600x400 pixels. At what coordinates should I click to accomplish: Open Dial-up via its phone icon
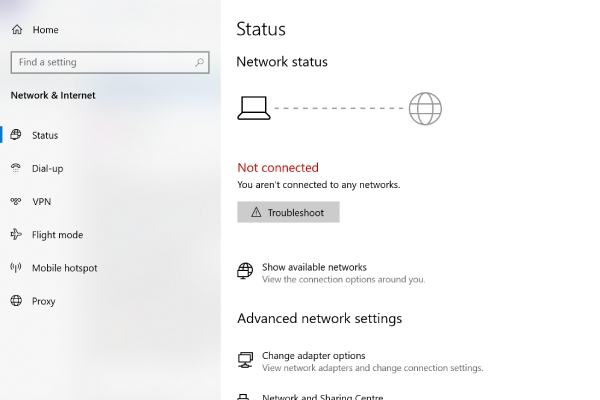[x=16, y=168]
